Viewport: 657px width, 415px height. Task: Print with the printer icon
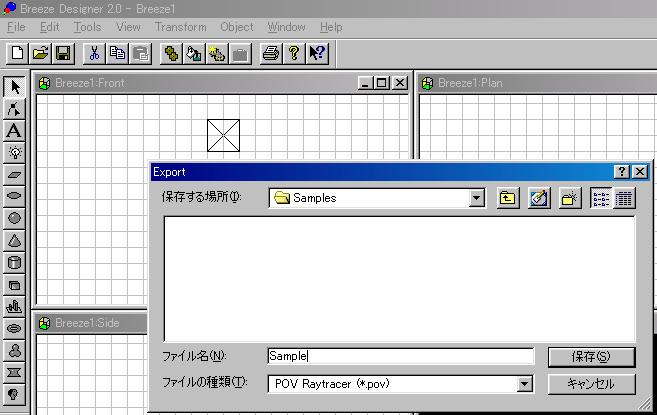(271, 54)
